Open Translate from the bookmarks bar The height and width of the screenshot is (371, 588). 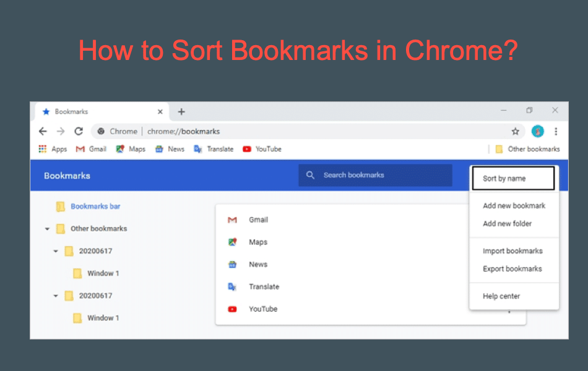click(x=214, y=149)
